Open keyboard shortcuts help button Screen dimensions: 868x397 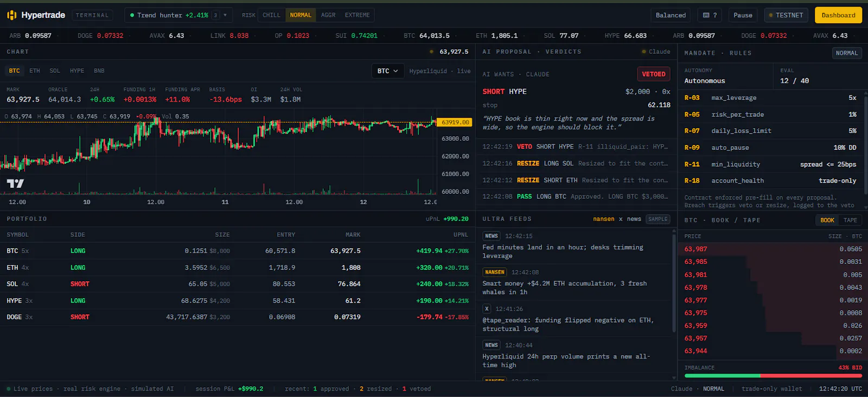(710, 15)
